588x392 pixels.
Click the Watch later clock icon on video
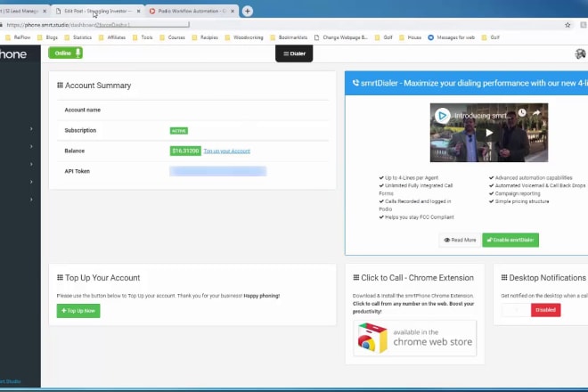click(x=522, y=112)
